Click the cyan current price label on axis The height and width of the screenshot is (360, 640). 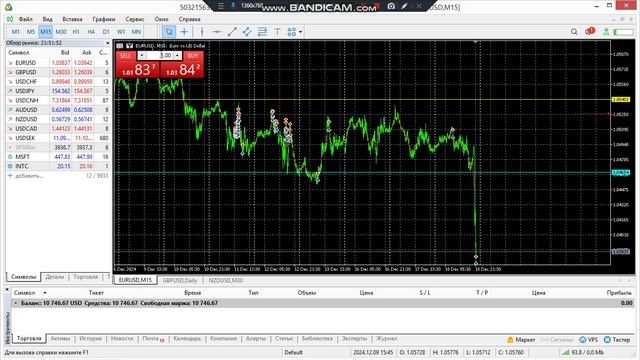[621, 173]
